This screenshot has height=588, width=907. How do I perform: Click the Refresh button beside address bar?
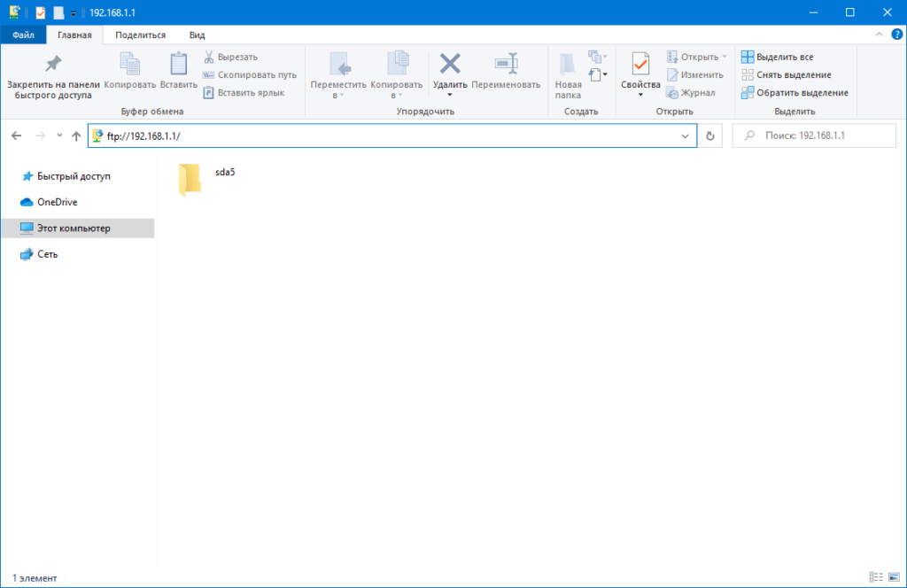click(710, 136)
